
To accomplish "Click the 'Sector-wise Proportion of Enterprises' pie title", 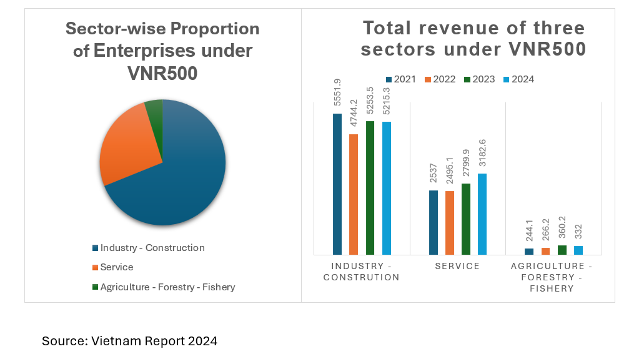I will [162, 51].
